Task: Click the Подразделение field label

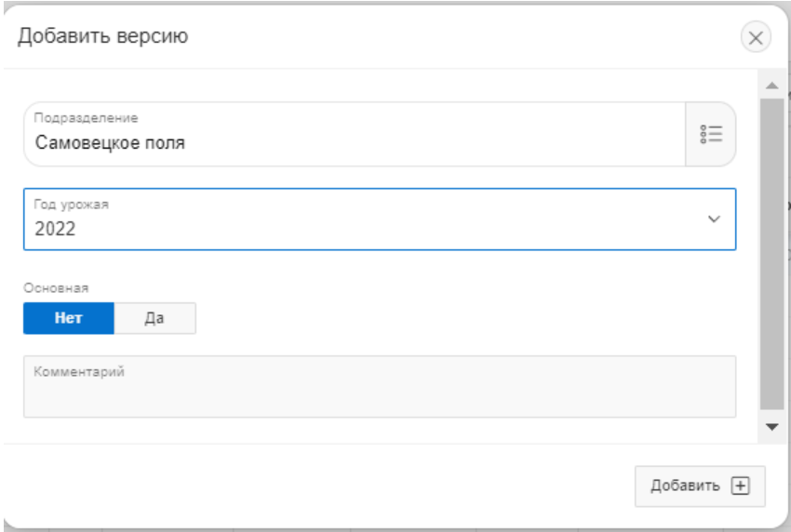Action: [86, 118]
